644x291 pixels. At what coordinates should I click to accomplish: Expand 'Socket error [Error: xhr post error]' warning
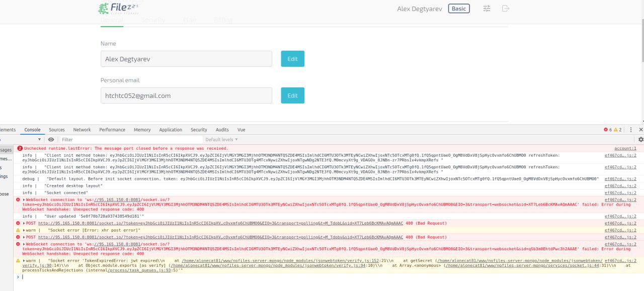24,230
